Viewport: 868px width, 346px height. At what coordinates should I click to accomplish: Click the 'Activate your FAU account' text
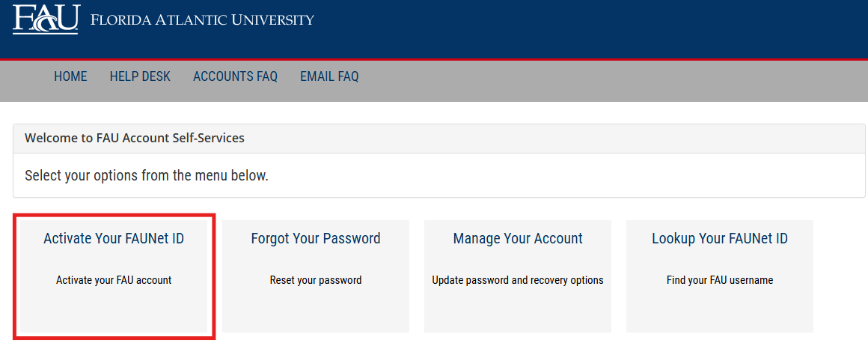[x=114, y=281]
